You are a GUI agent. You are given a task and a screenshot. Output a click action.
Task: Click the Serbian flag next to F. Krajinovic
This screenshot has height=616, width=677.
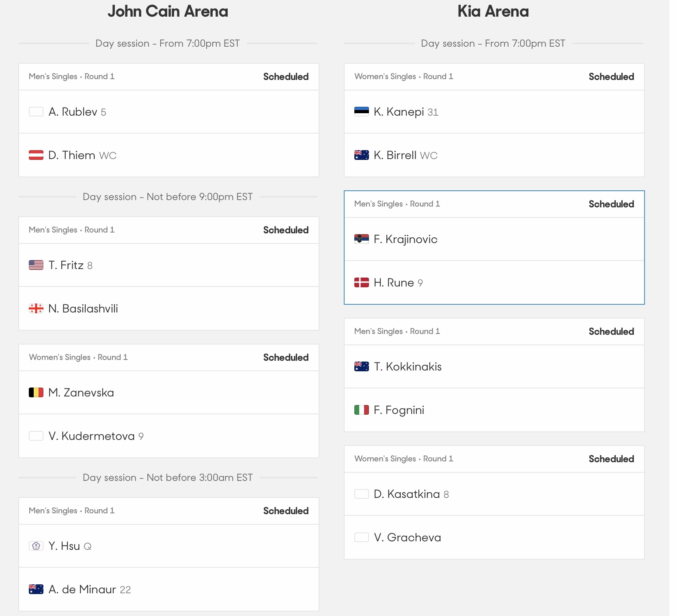coord(362,239)
